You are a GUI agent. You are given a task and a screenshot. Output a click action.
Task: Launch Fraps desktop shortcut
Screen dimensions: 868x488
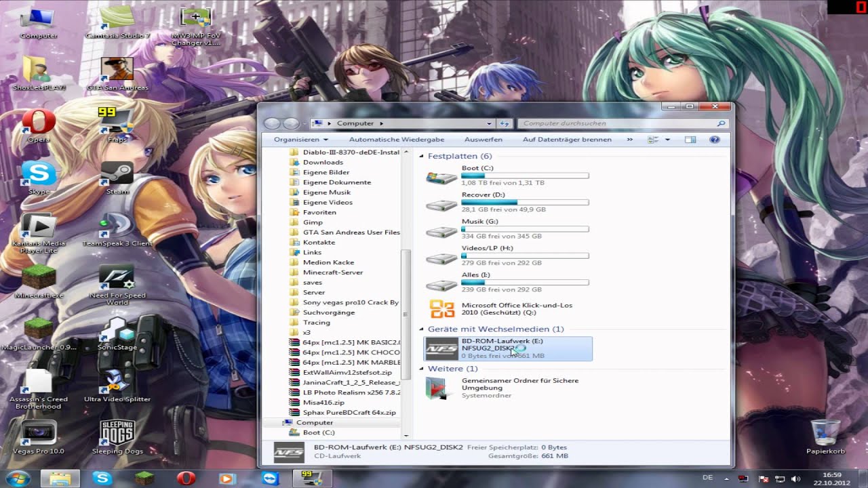coord(117,126)
